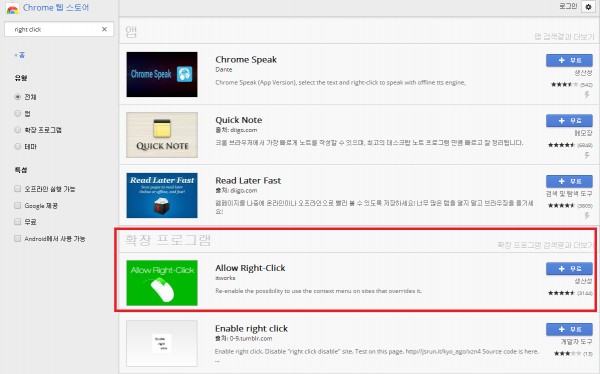Select the 테마 radio button
Screen dimensions: 600x374
(18, 146)
